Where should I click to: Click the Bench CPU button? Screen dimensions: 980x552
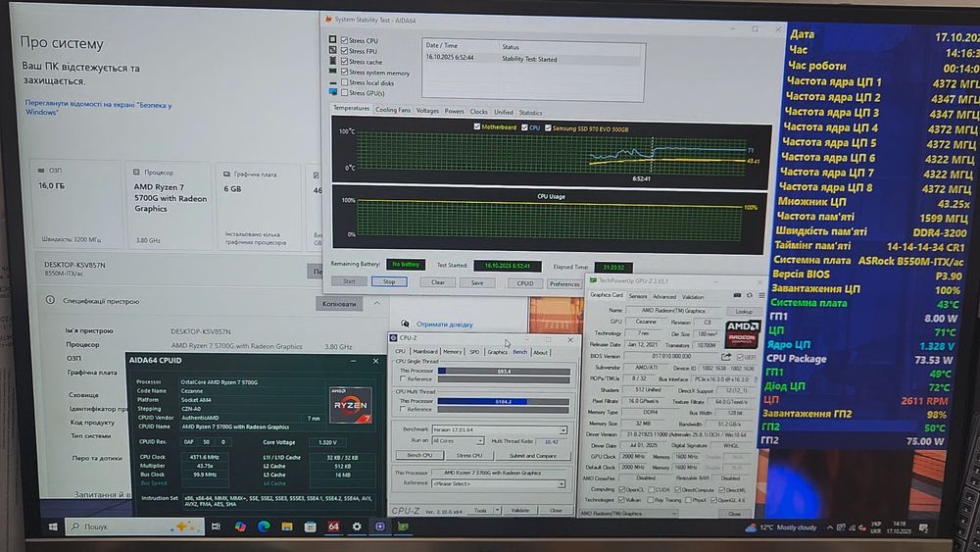coord(418,455)
